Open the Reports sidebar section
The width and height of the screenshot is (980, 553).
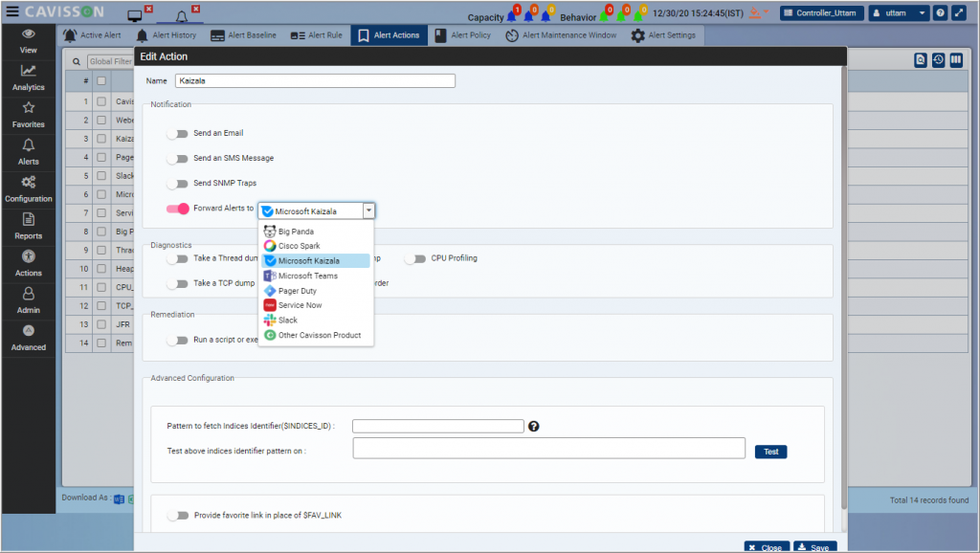click(x=28, y=227)
